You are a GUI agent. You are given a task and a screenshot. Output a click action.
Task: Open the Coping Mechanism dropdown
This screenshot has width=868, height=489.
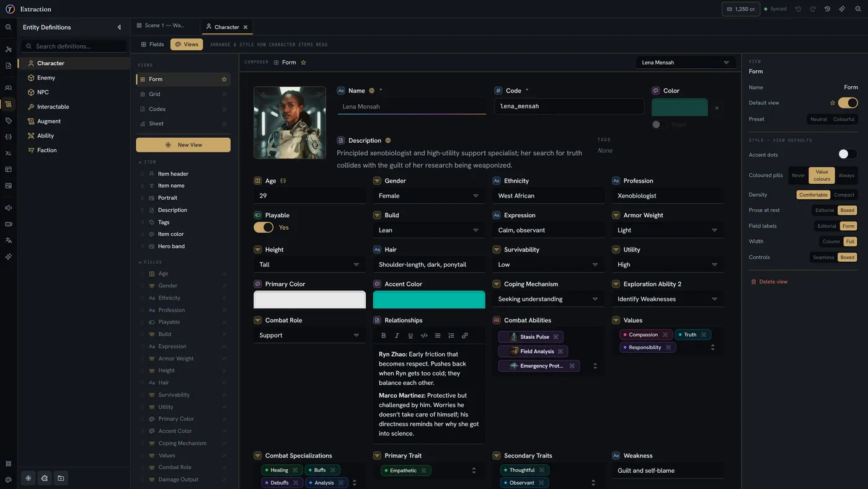(548, 299)
